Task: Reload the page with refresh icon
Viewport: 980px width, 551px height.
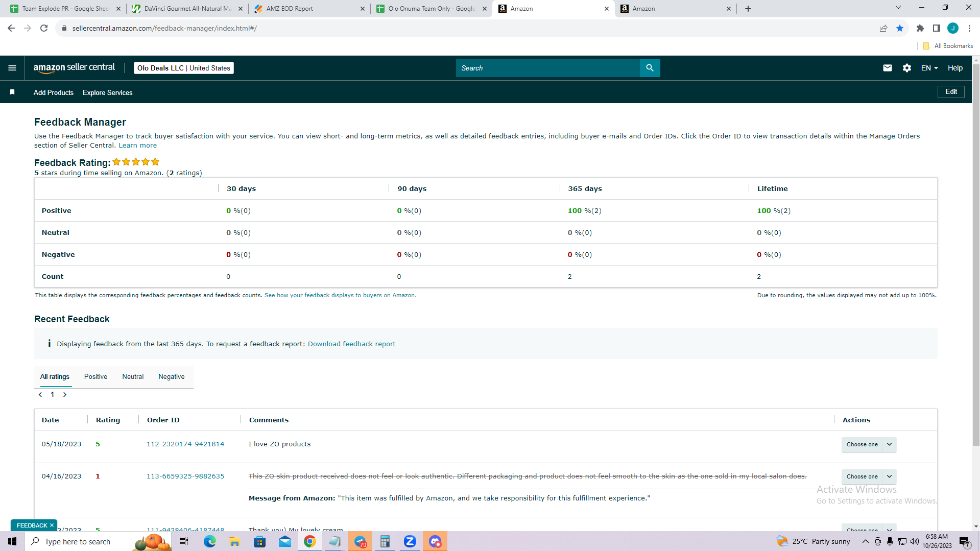Action: 44,28
